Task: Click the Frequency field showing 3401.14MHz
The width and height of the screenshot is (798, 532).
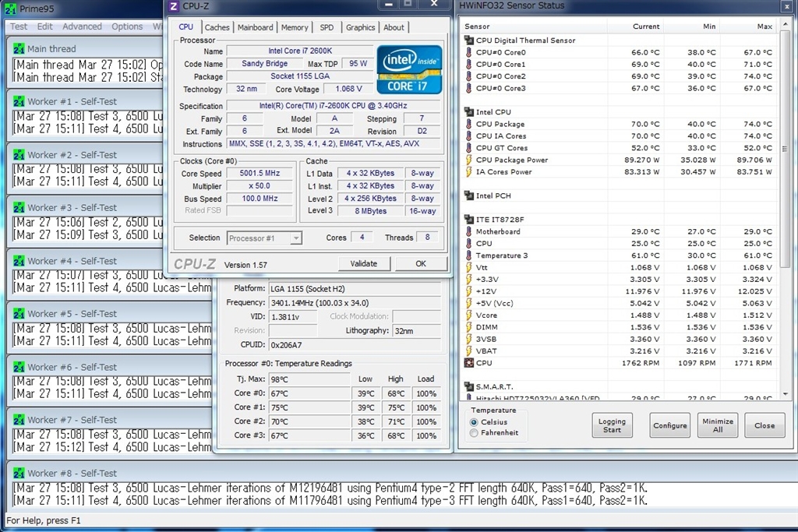Action: (355, 303)
